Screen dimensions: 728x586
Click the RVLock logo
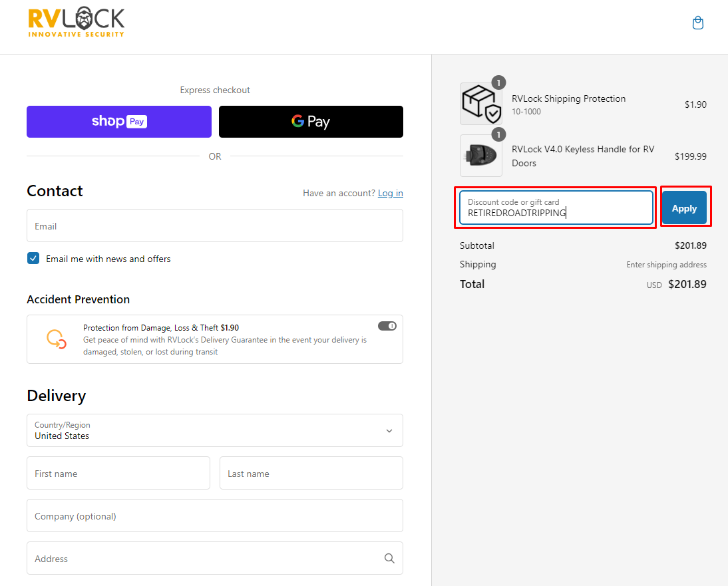[77, 23]
